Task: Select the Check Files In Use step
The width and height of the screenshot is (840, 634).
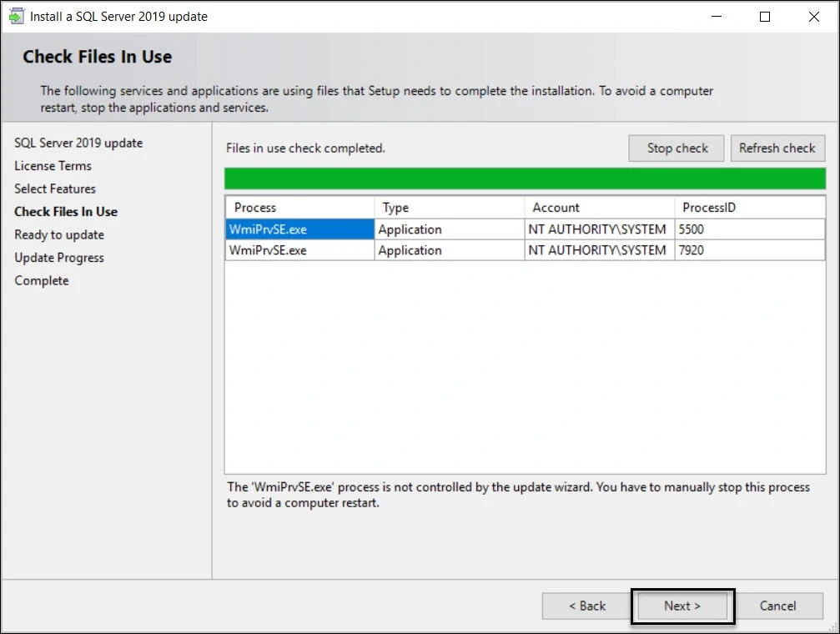Action: 66,212
